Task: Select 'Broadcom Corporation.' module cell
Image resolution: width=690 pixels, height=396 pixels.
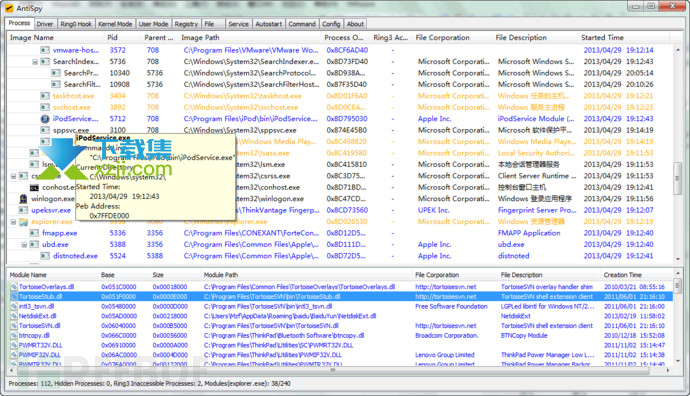Action: 447,335
